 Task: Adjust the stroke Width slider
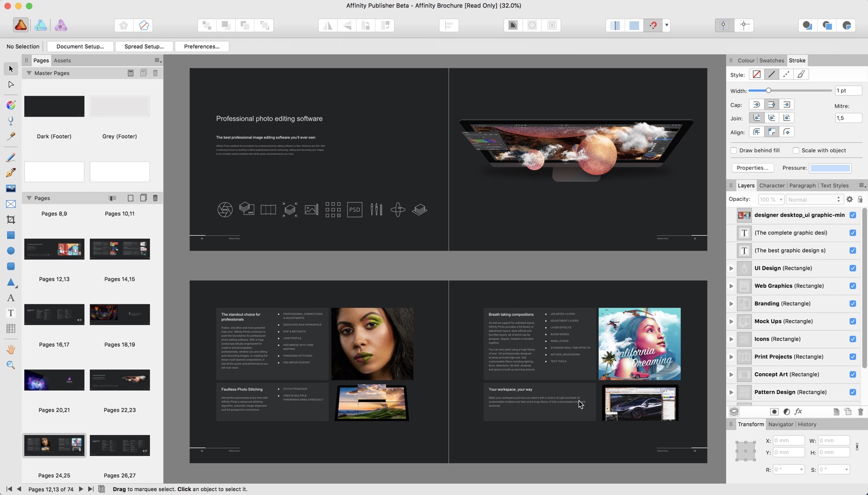(x=790, y=91)
